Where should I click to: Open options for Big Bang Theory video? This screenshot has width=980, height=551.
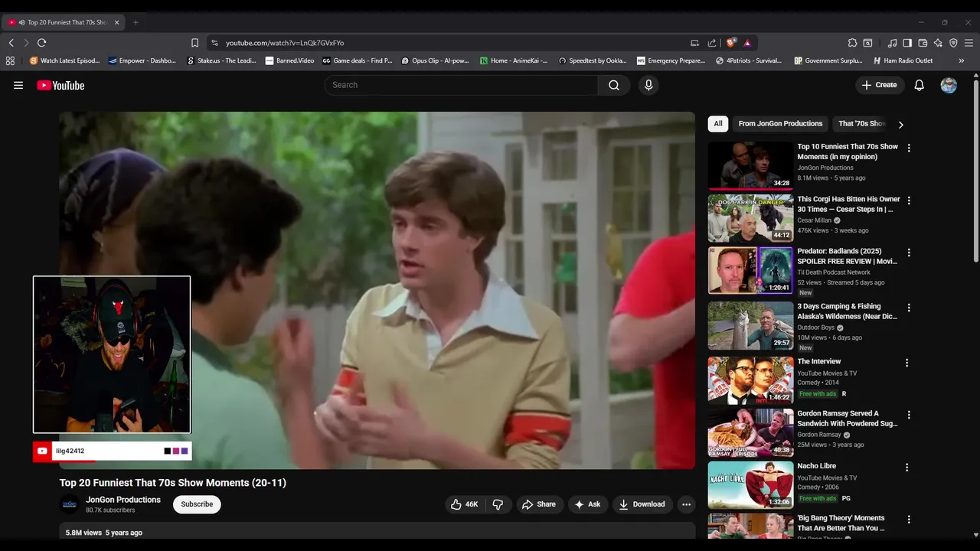click(909, 519)
